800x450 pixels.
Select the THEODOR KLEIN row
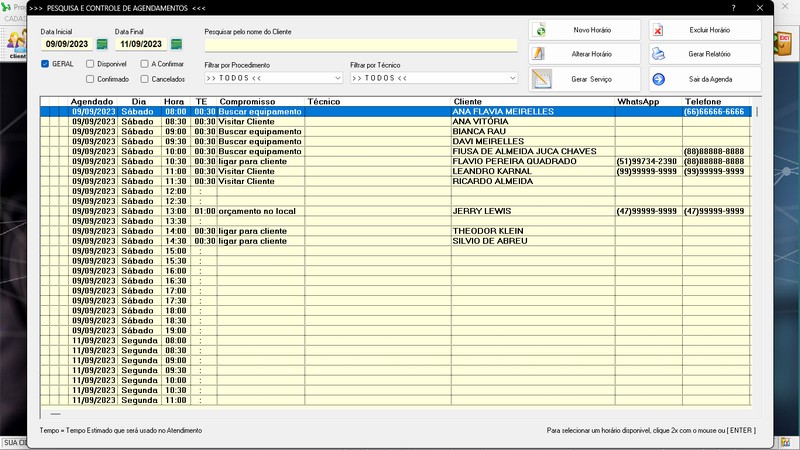(395, 231)
